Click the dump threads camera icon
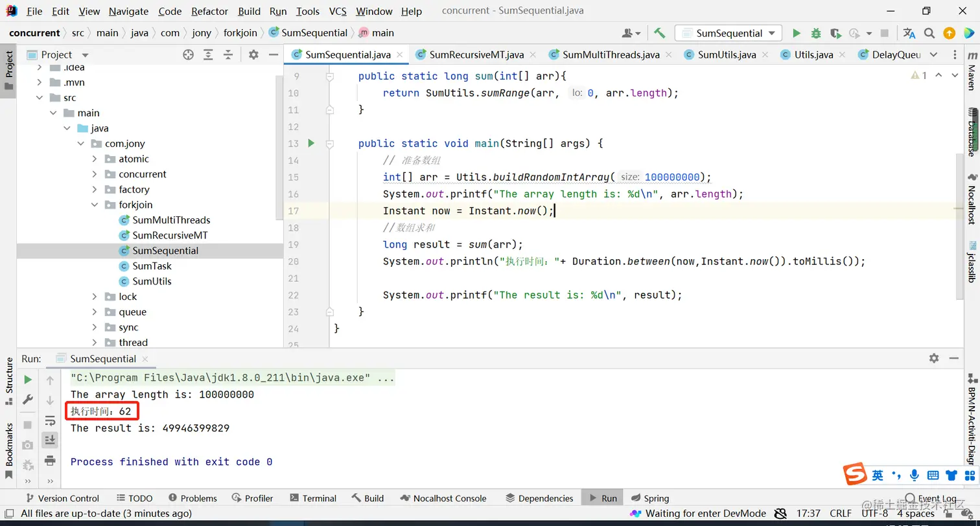980x526 pixels. (28, 445)
